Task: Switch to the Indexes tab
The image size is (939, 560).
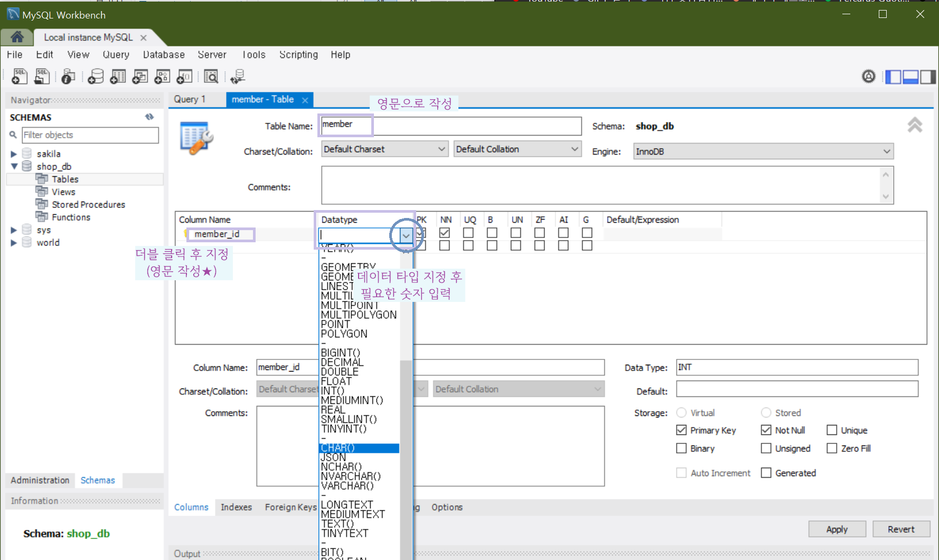Action: (x=236, y=507)
